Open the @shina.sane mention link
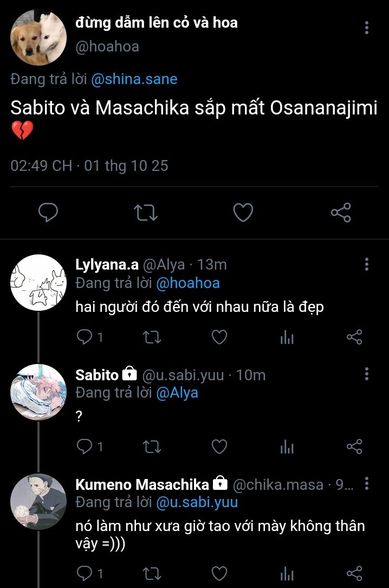 pyautogui.click(x=134, y=79)
